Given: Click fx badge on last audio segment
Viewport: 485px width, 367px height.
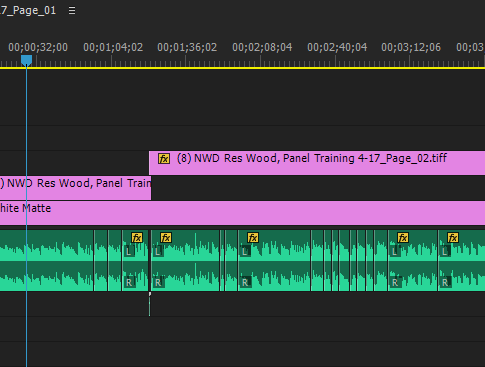Looking at the screenshot, I should coord(453,238).
